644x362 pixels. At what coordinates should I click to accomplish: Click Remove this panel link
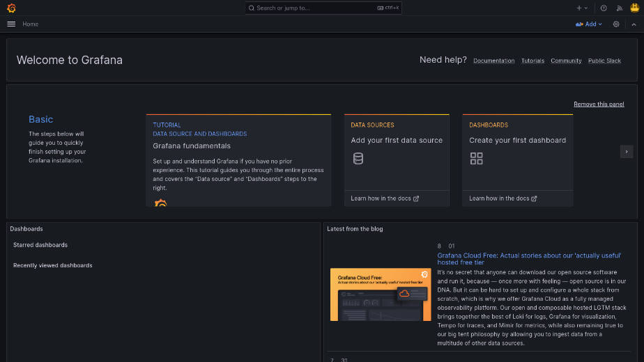pyautogui.click(x=599, y=104)
